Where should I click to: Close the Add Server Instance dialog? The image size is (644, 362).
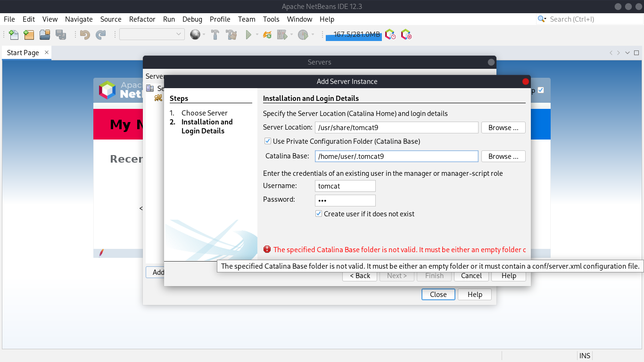click(526, 82)
